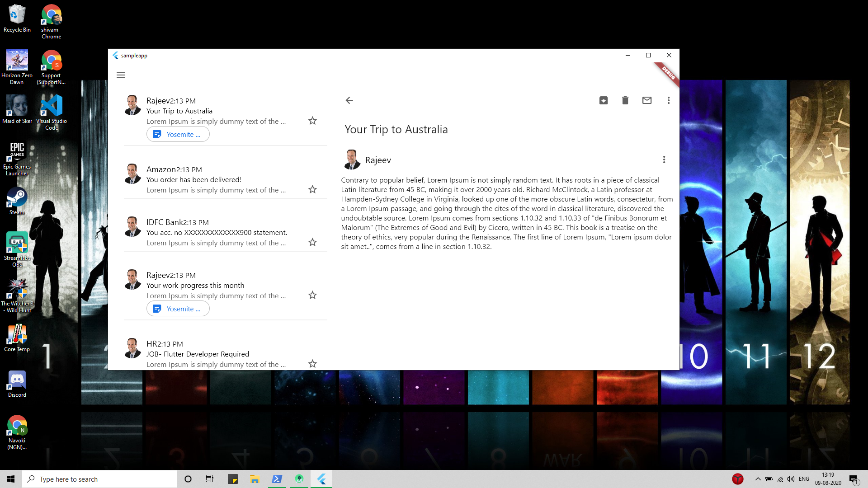Click the Windows taskbar search box

[99, 479]
